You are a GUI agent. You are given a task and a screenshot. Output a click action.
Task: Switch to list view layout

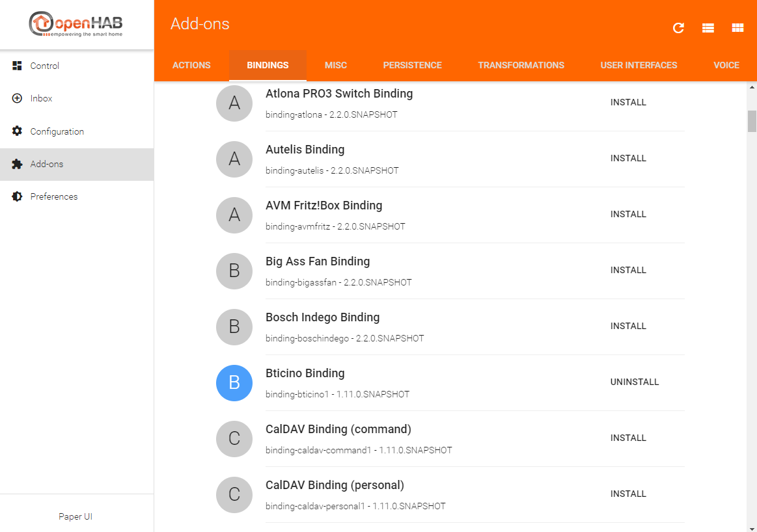tap(708, 28)
